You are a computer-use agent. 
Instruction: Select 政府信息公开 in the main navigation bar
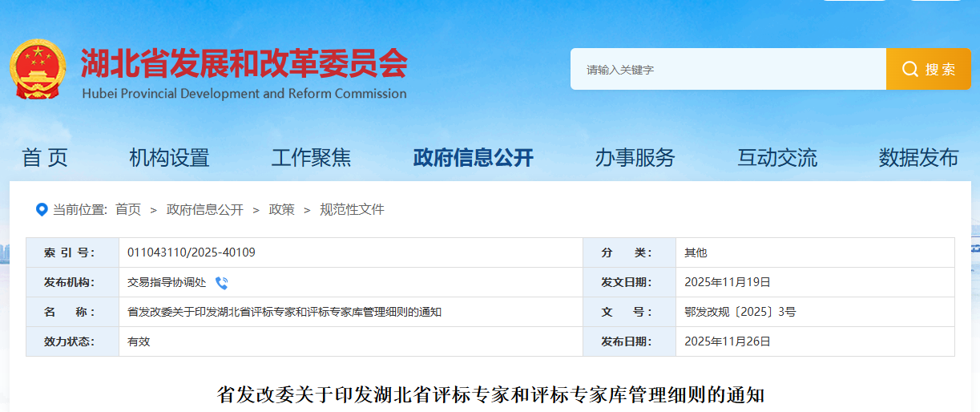pos(473,158)
